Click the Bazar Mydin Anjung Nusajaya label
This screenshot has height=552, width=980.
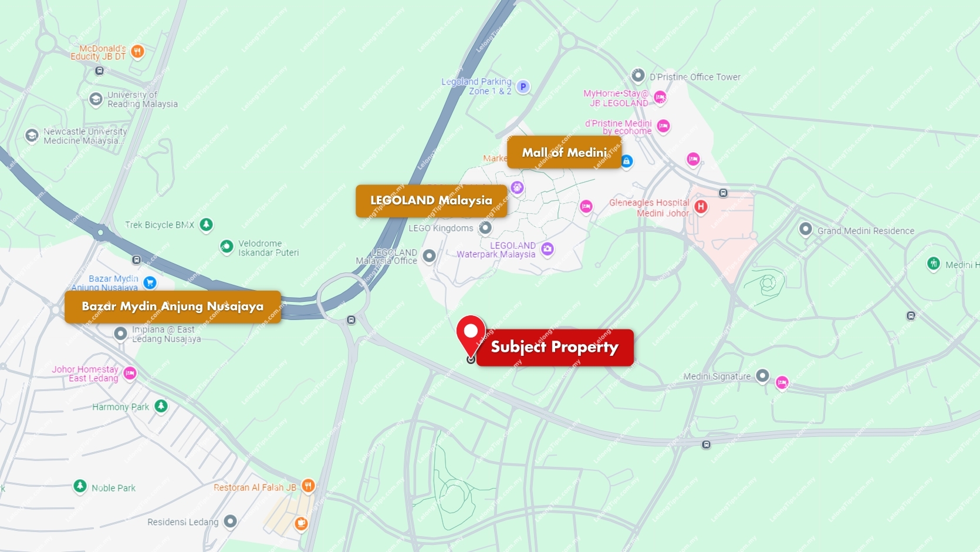[x=173, y=307]
